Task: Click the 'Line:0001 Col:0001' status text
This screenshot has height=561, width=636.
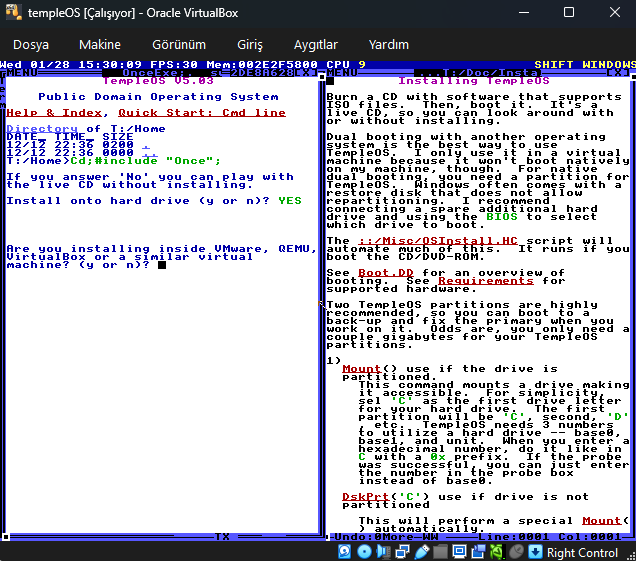Action: pos(550,537)
